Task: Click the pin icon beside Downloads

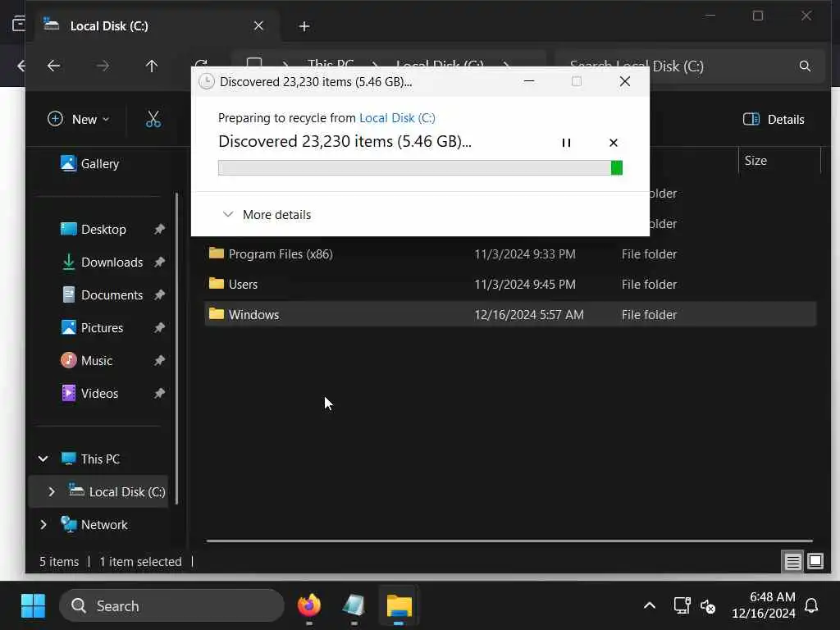Action: click(159, 262)
